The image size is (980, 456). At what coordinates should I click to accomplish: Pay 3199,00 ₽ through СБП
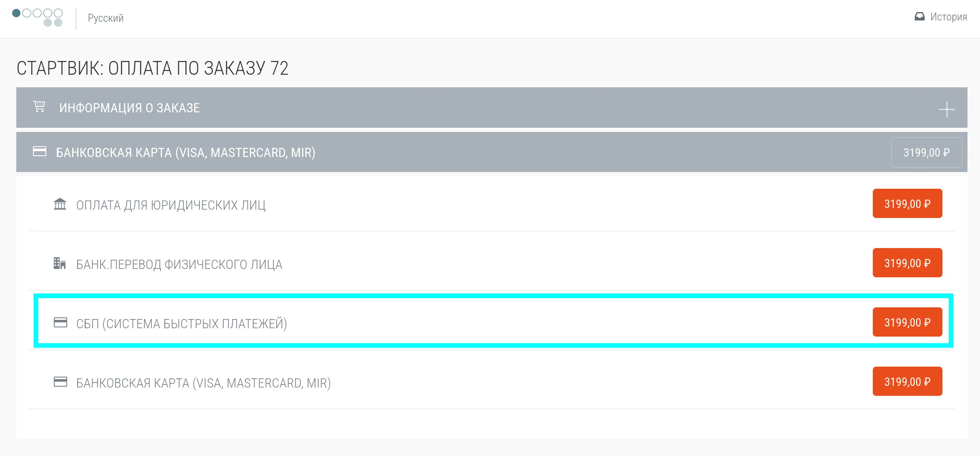[907, 322]
